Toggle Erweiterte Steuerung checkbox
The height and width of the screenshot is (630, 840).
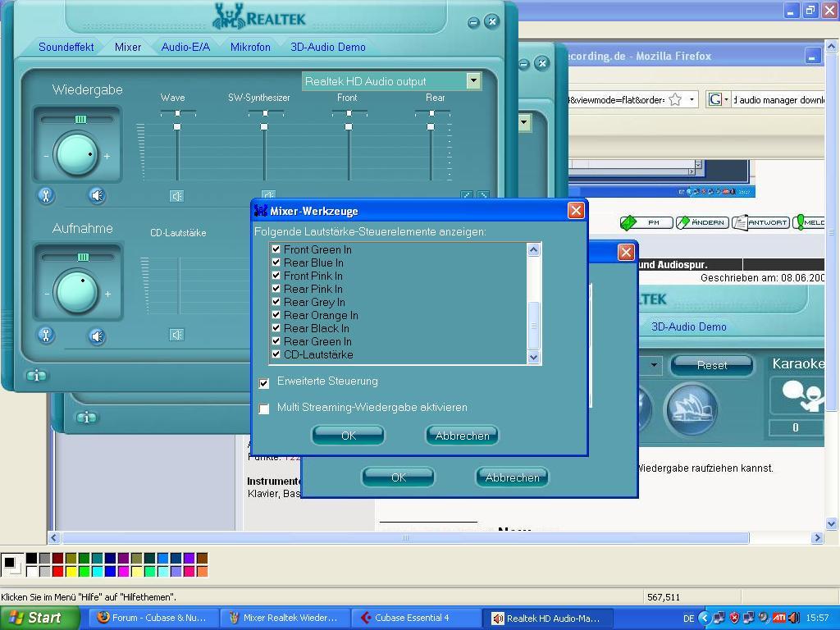coord(264,383)
